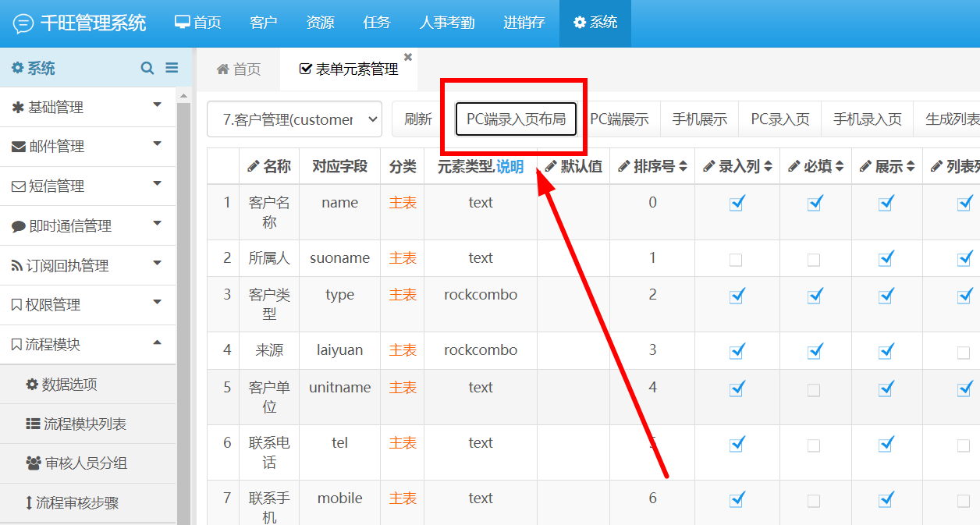Viewport: 980px width, 525px height.
Task: Open the sidebar search magnifier icon
Action: point(147,68)
